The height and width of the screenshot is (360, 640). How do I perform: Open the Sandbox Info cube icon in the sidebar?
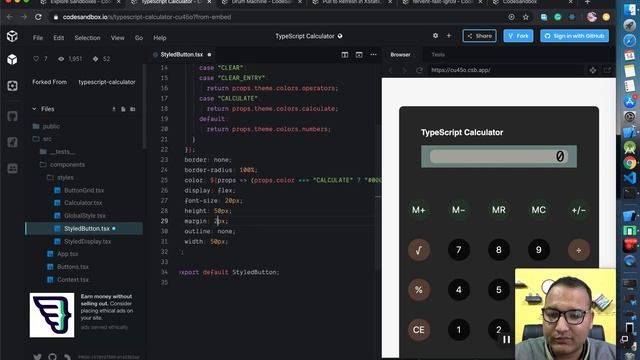click(12, 60)
